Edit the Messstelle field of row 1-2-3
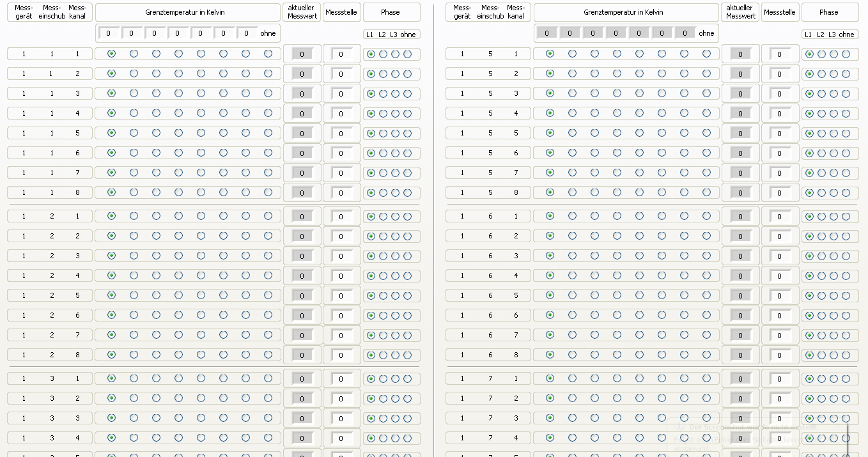The width and height of the screenshot is (868, 457). pyautogui.click(x=341, y=256)
